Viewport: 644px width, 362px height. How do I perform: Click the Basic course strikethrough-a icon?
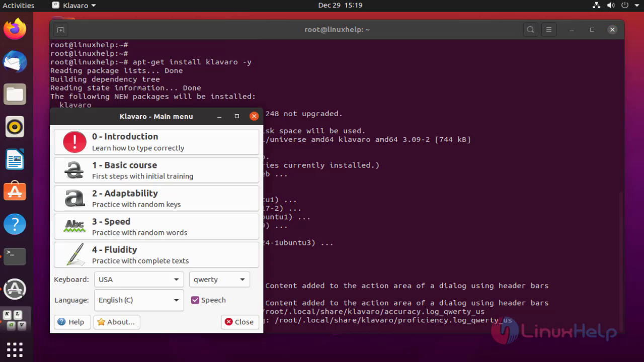(74, 170)
